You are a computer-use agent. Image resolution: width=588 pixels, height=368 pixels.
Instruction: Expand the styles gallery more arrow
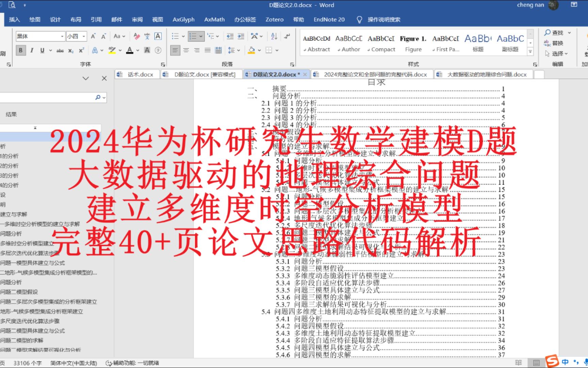[530, 51]
